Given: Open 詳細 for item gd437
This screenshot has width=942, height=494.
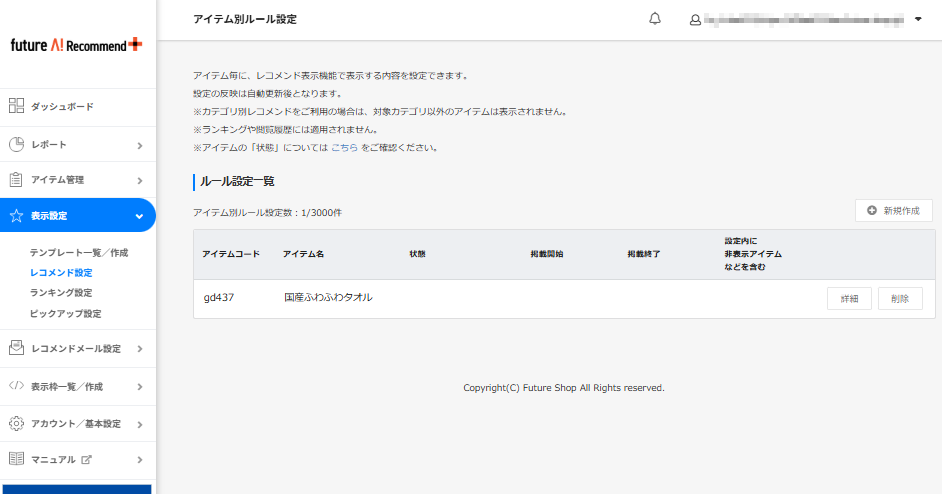Looking at the screenshot, I should (x=849, y=299).
